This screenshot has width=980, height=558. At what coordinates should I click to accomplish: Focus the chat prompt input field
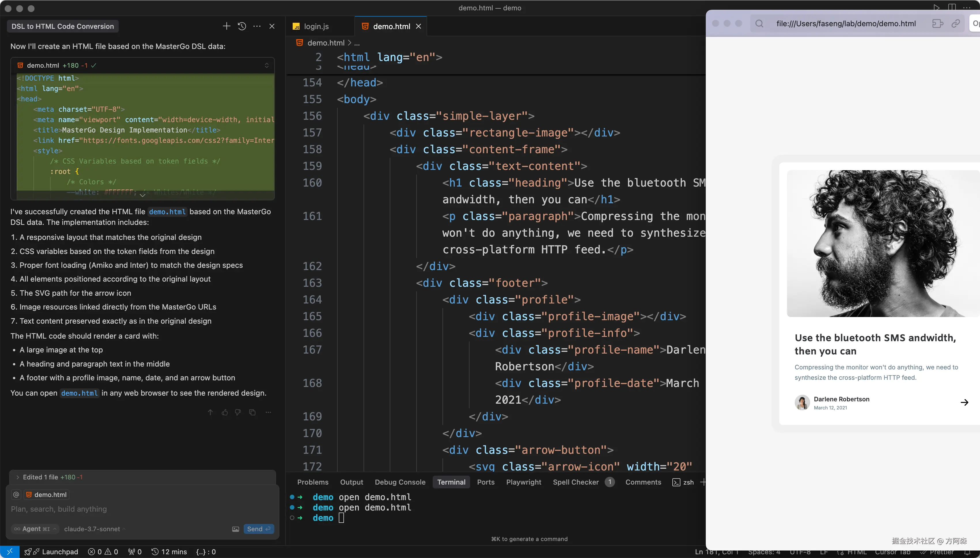(x=115, y=509)
